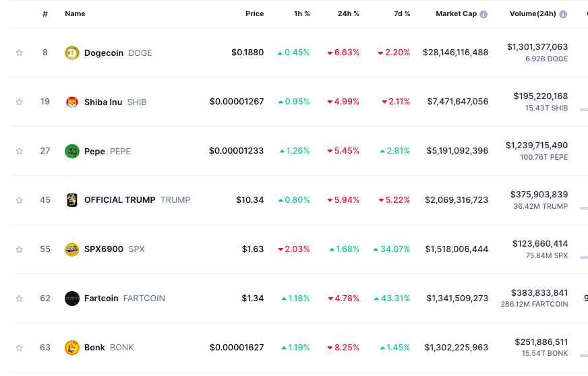Screen dimensions: 588x376
Task: Add Dogecoin to watchlist with star
Action: click(x=20, y=53)
